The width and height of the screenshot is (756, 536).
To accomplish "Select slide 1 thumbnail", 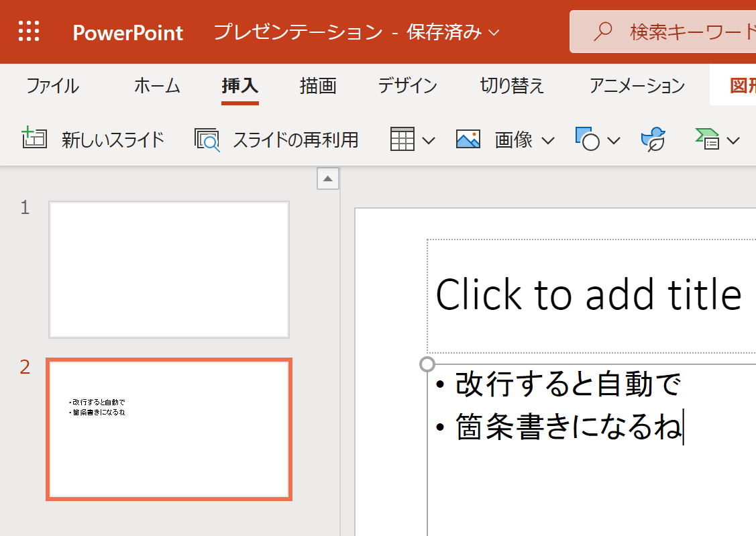I will coord(169,270).
